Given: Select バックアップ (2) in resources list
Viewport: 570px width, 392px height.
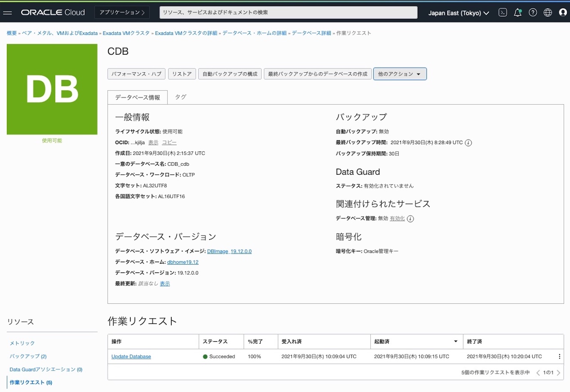Looking at the screenshot, I should [28, 356].
